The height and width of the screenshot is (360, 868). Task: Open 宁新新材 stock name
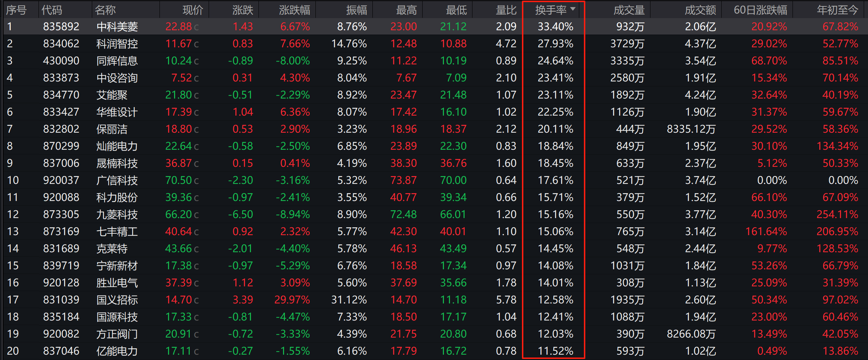[x=117, y=266]
